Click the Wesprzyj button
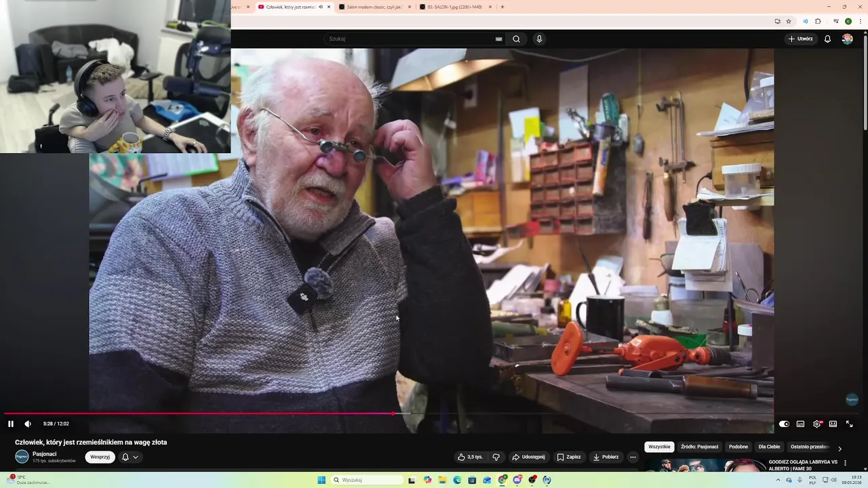 click(100, 457)
